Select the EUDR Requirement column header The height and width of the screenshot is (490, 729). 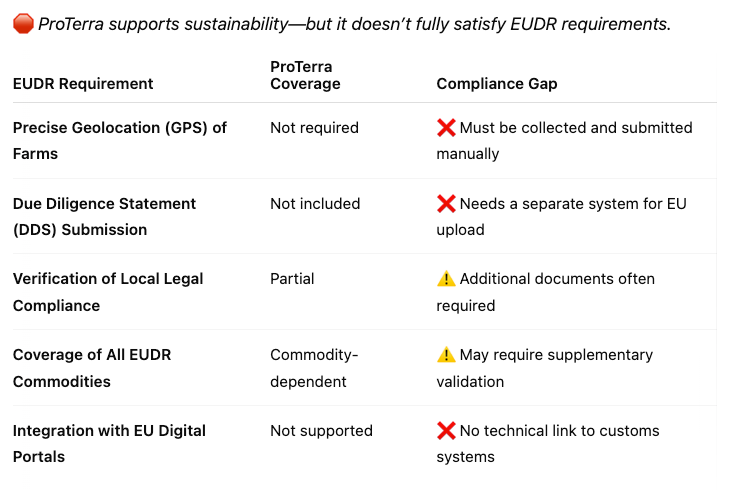(x=83, y=84)
